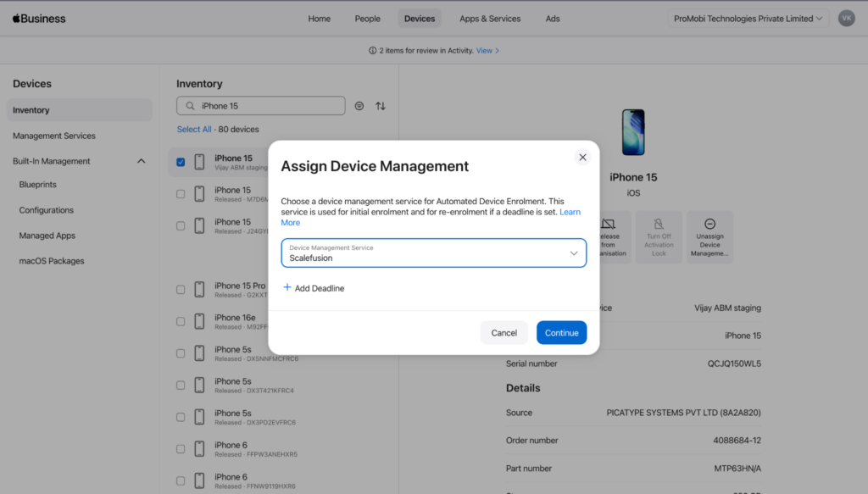Open Managed Apps in the sidebar
This screenshot has width=868, height=494.
pyautogui.click(x=47, y=236)
